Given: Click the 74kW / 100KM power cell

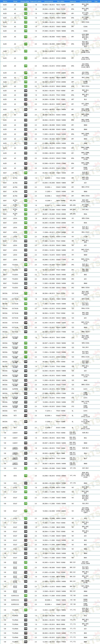Looking at the screenshot, I should click(x=61, y=616).
